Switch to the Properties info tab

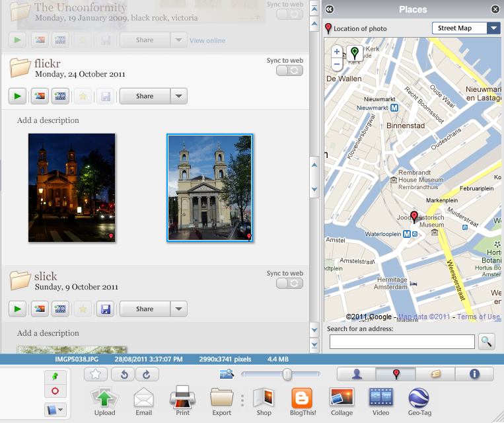pos(474,374)
